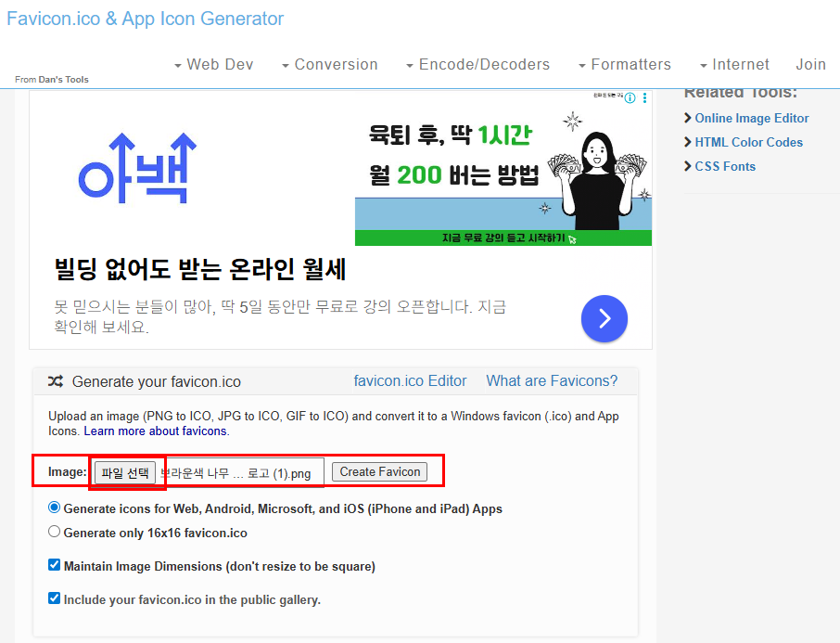Expand the Formatters menu
The height and width of the screenshot is (643, 840).
click(x=625, y=64)
